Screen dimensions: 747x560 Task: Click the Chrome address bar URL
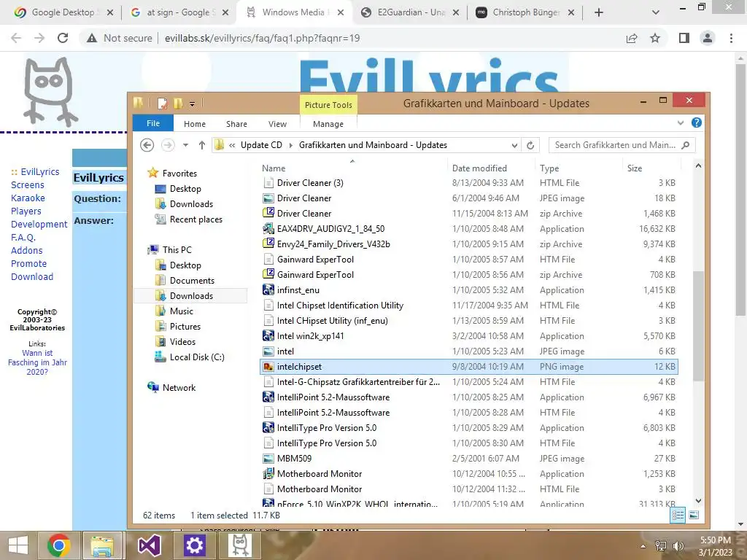tap(262, 38)
